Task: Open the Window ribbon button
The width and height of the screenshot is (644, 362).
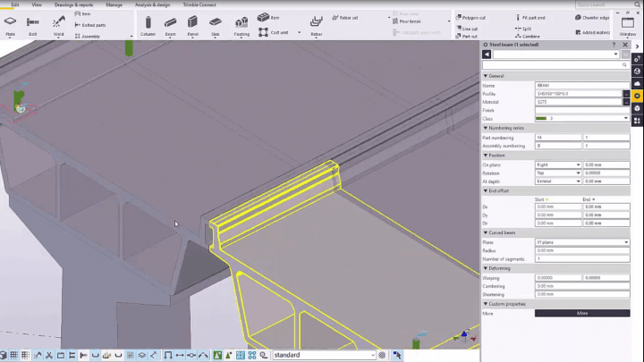Action: coord(628,26)
